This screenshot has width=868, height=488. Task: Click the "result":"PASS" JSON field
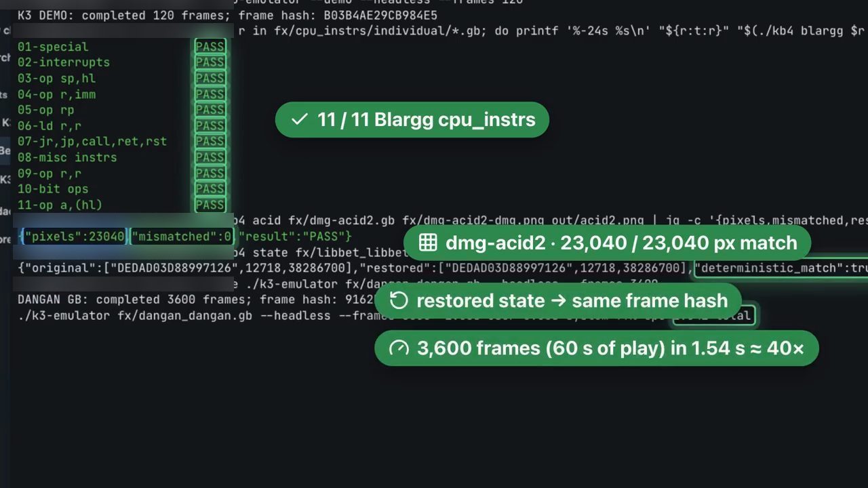[292, 237]
